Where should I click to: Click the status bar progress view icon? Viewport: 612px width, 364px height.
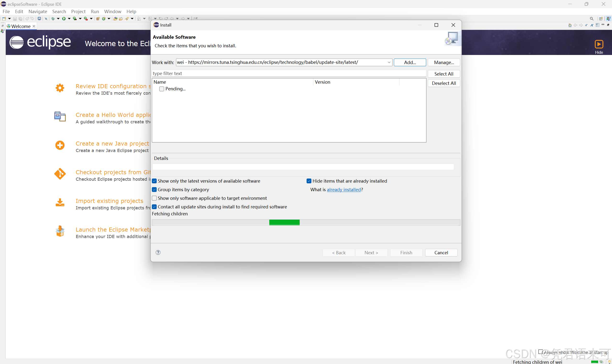[601, 362]
